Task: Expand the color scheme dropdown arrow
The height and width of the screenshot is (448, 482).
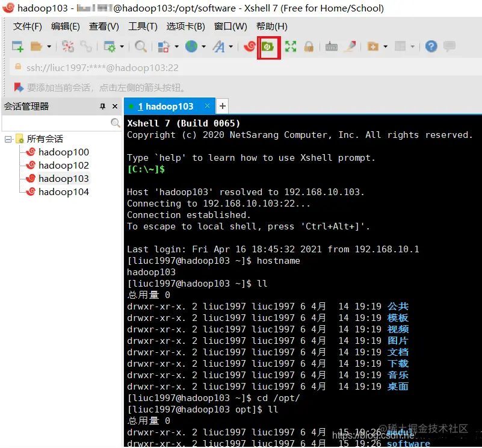Action: pos(176,47)
